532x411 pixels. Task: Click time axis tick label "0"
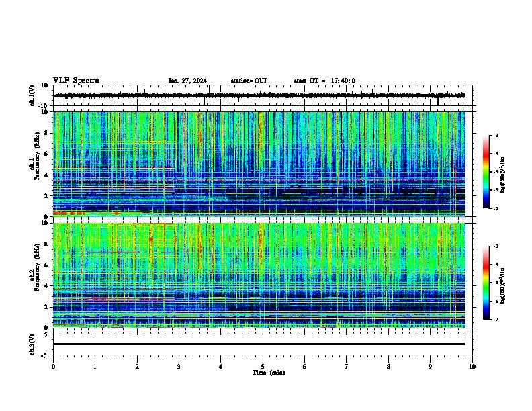(53, 367)
